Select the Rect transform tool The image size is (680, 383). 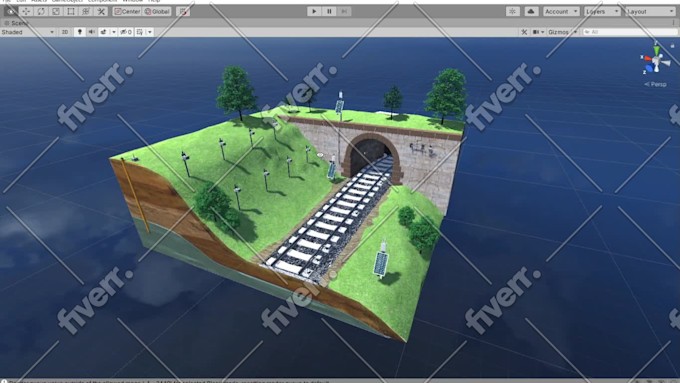click(x=71, y=11)
